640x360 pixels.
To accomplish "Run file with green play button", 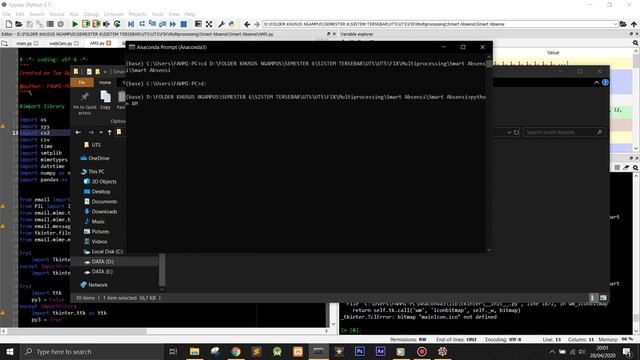I will [75, 24].
